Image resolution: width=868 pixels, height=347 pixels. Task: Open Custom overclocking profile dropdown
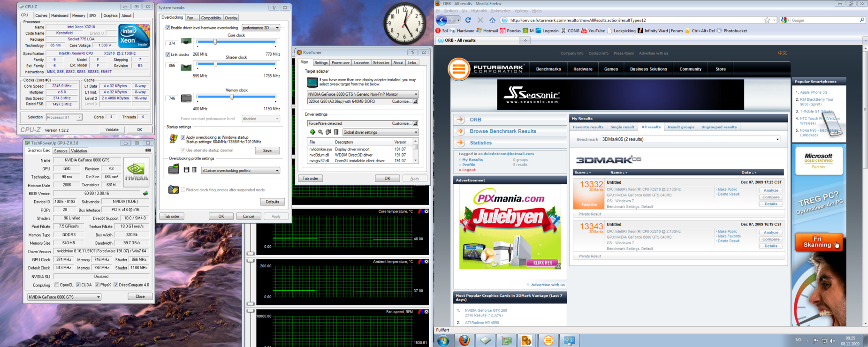tap(240, 170)
